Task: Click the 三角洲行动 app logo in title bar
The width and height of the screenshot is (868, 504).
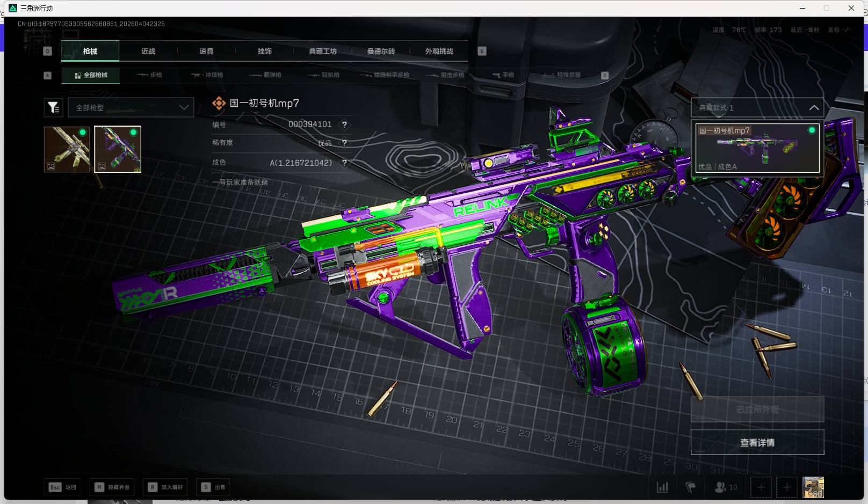Action: click(x=13, y=8)
